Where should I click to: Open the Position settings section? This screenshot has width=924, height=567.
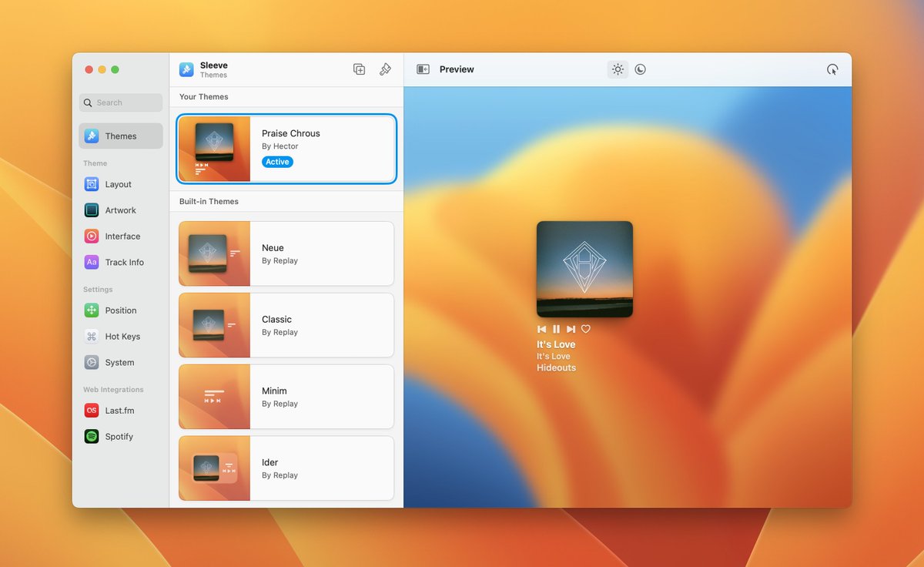point(121,310)
